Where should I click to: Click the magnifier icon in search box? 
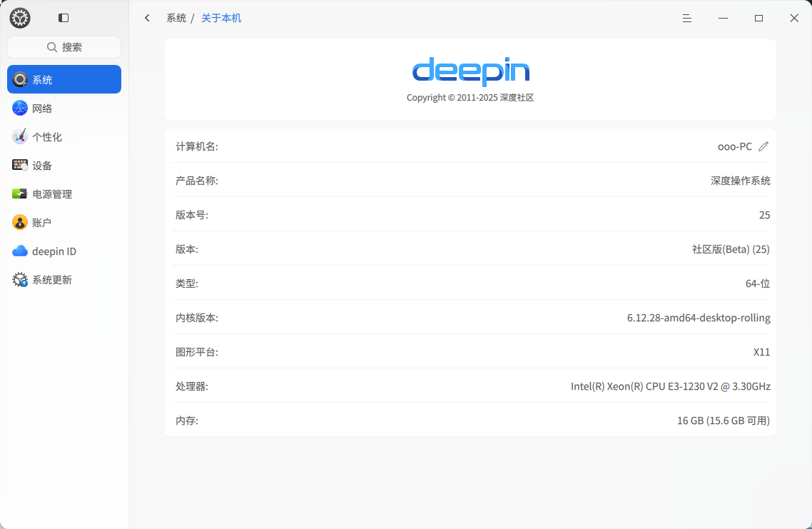[52, 47]
